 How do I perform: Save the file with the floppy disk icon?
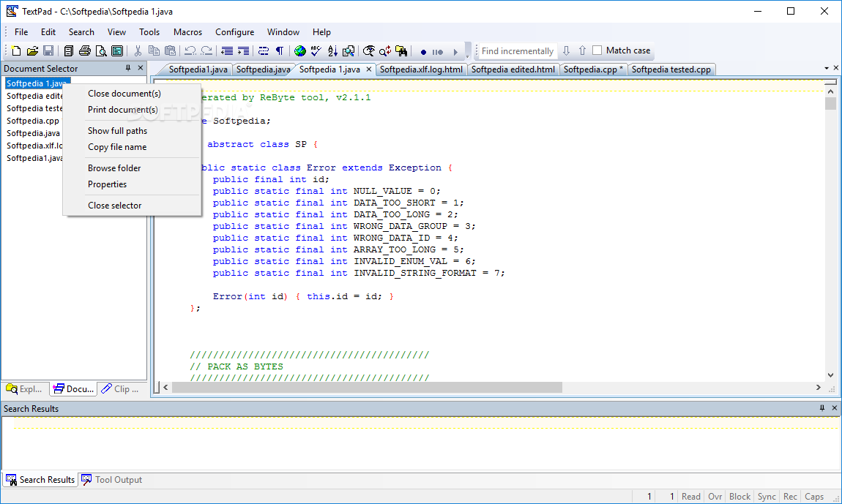click(x=48, y=51)
